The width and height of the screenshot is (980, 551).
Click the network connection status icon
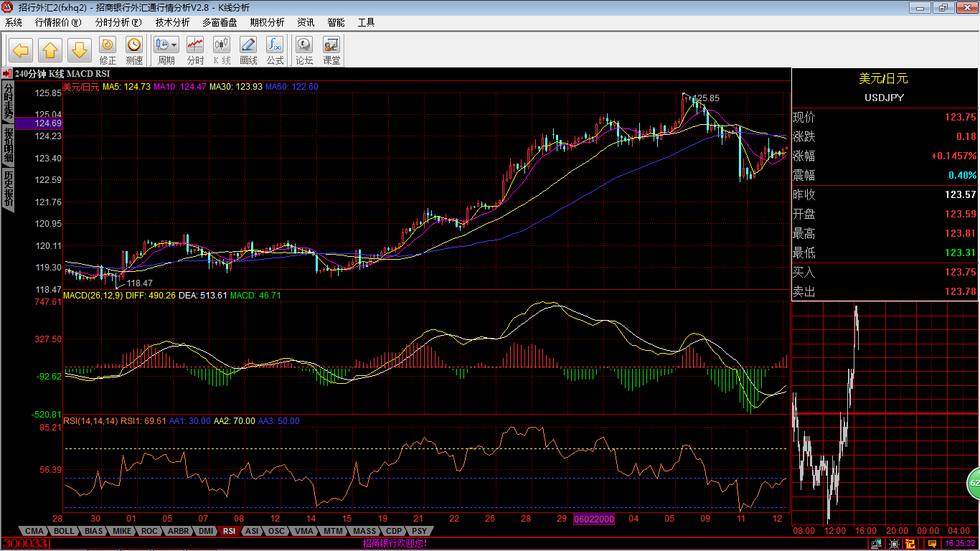tap(878, 544)
